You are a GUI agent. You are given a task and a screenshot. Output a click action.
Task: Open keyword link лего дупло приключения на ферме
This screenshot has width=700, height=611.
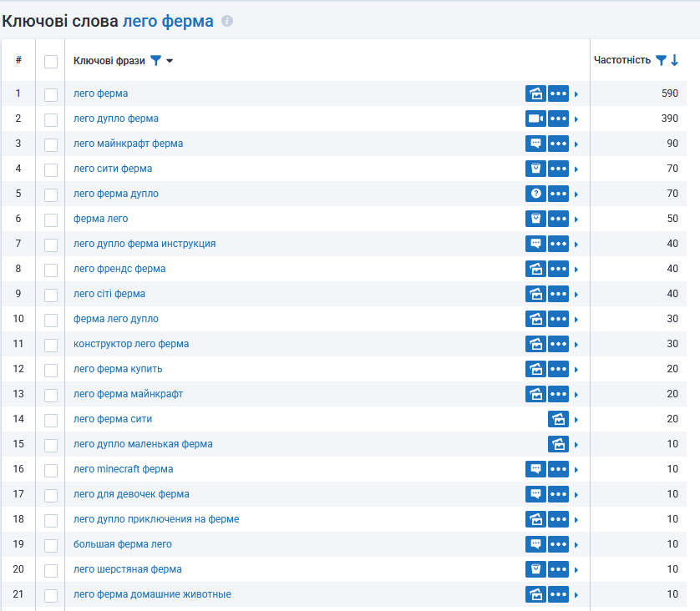[156, 519]
